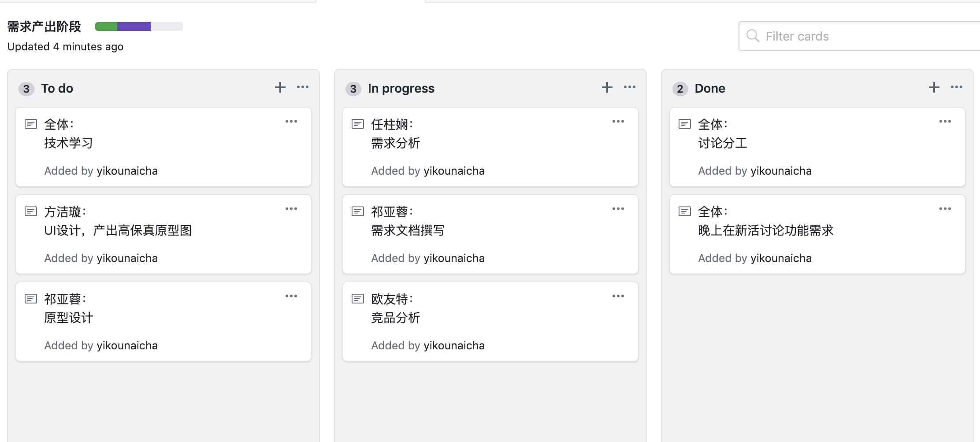The width and height of the screenshot is (980, 442).
Task: Click the 需求产出阶段 project title
Action: point(44,26)
